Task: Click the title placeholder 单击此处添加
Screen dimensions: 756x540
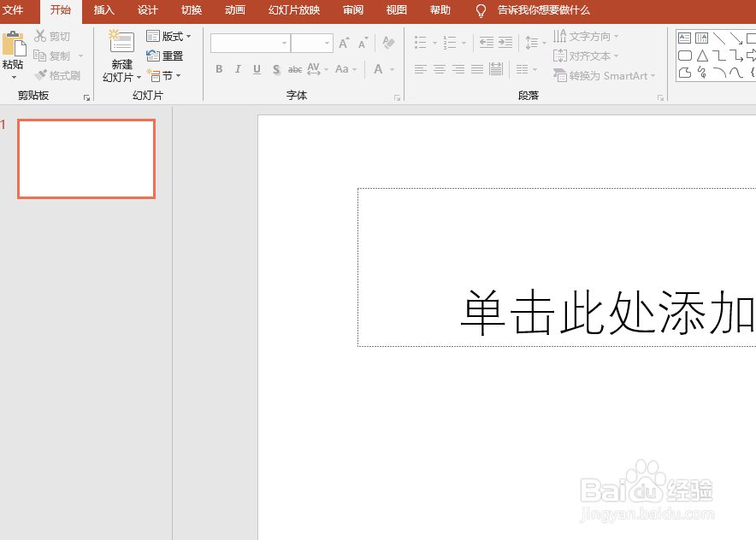Action: click(x=557, y=267)
